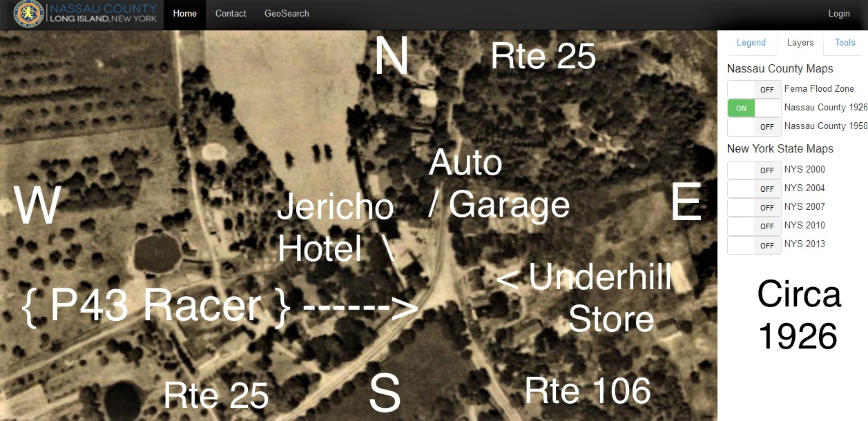Turn on the NYS 2013 layer

(x=754, y=245)
